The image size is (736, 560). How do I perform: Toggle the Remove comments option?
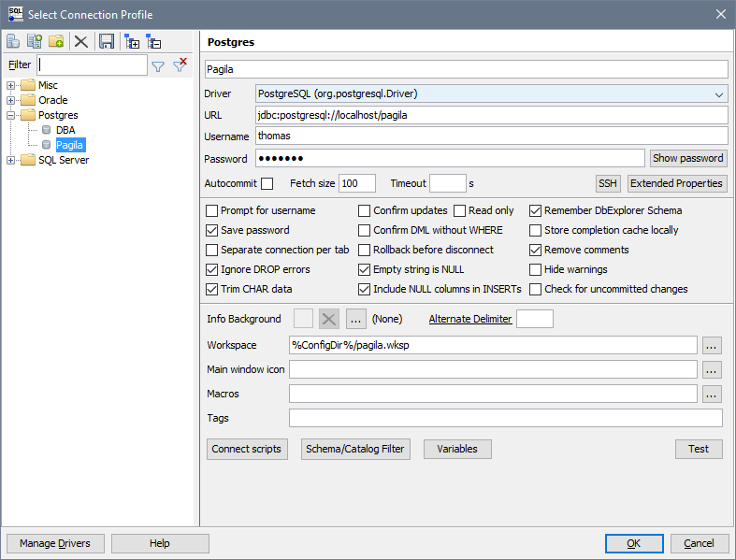[535, 250]
